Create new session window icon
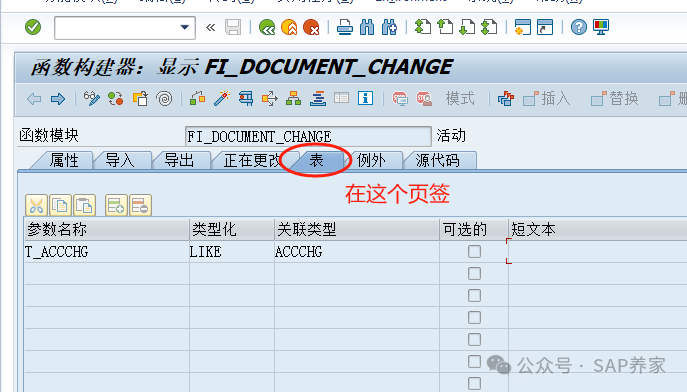The width and height of the screenshot is (687, 392). point(523,27)
